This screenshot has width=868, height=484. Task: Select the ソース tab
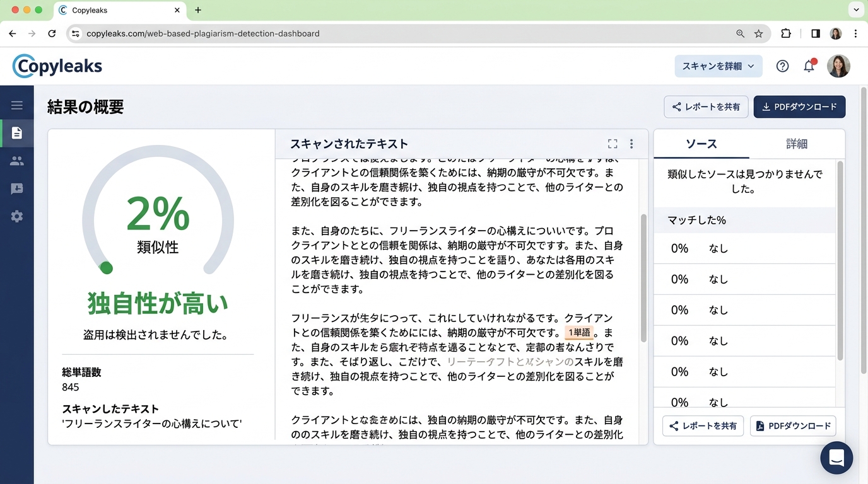(701, 144)
